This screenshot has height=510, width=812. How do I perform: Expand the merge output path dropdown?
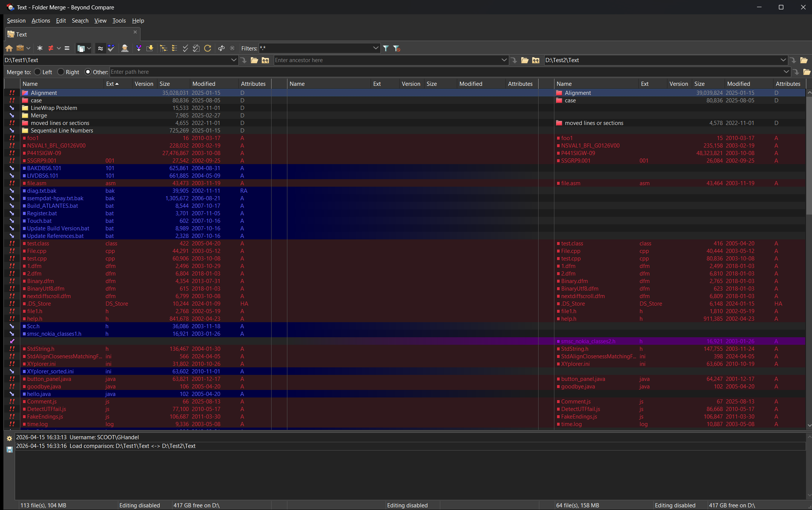pyautogui.click(x=786, y=72)
